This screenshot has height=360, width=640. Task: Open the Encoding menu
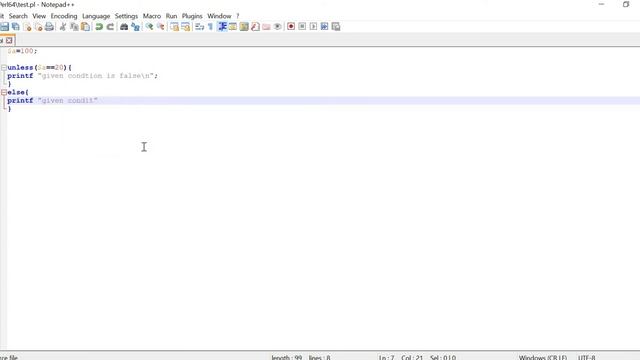[x=64, y=16]
